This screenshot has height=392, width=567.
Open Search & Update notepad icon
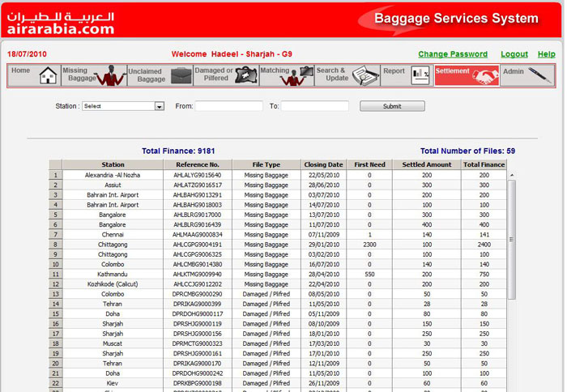(364, 76)
